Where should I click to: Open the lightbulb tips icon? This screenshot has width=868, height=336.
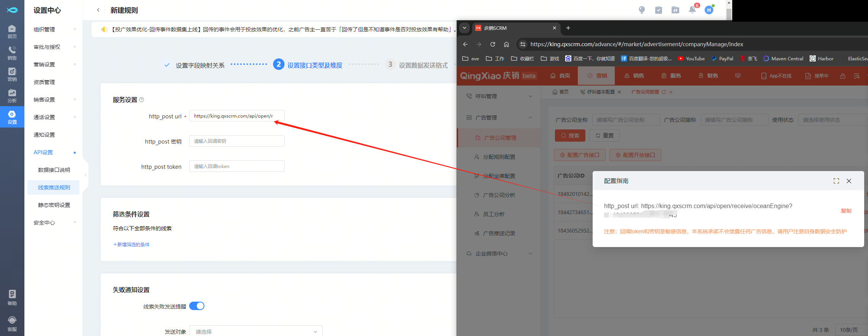click(x=642, y=10)
